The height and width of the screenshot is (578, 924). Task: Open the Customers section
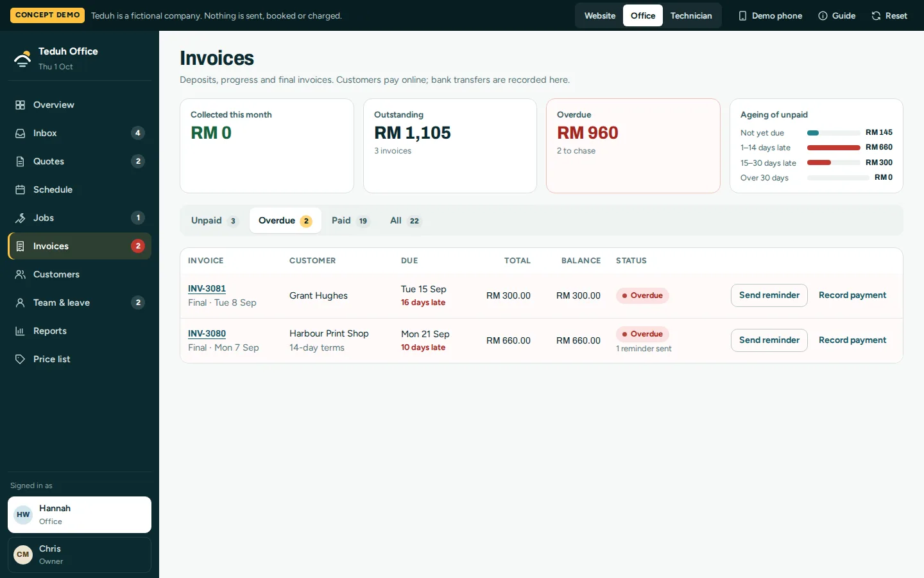(80, 274)
